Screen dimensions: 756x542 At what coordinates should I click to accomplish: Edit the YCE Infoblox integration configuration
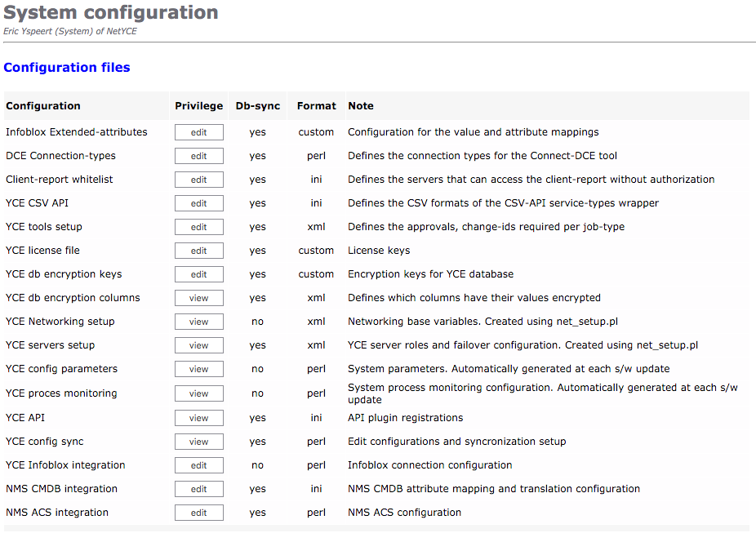[x=198, y=464]
